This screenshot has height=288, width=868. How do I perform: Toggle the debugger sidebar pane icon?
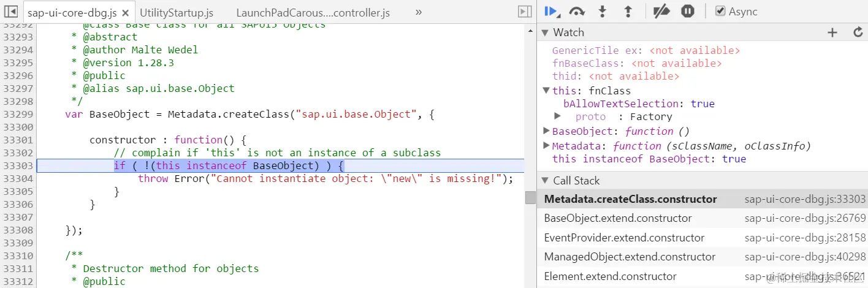click(x=524, y=12)
